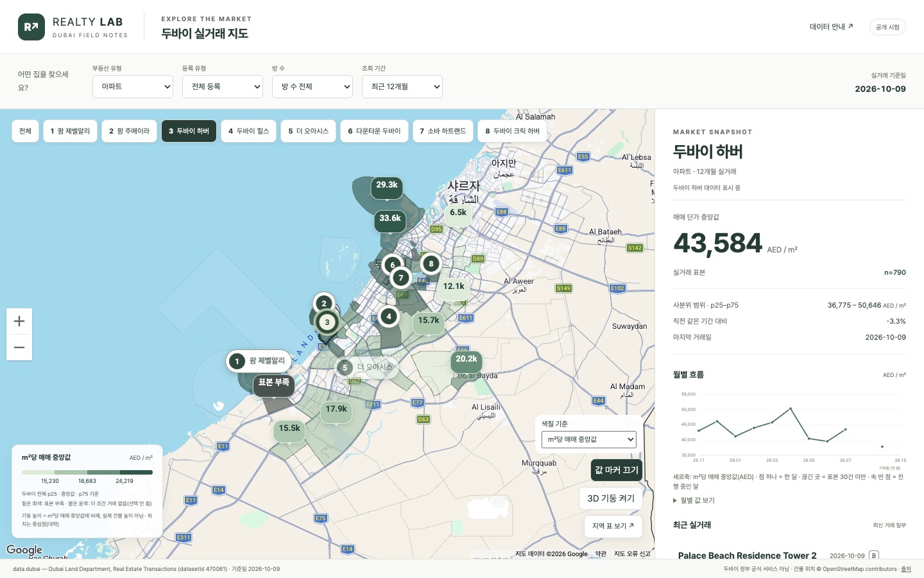Select map marker number 8

[x=431, y=263]
